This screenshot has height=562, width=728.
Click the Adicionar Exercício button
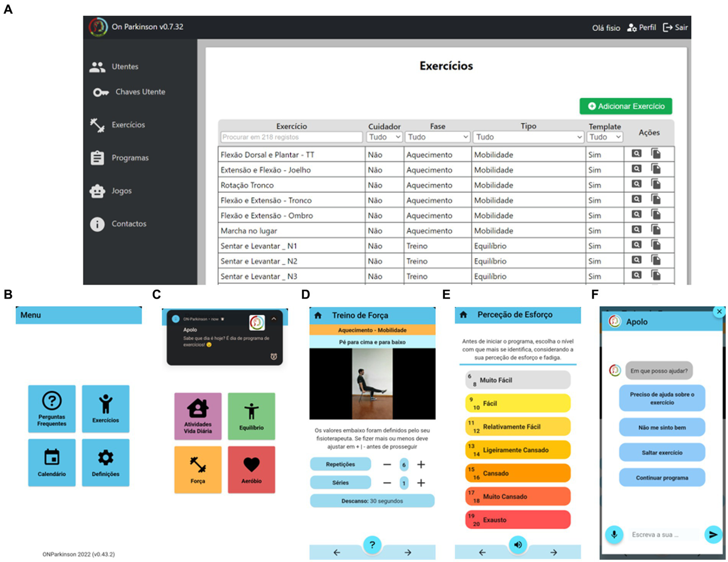(626, 106)
